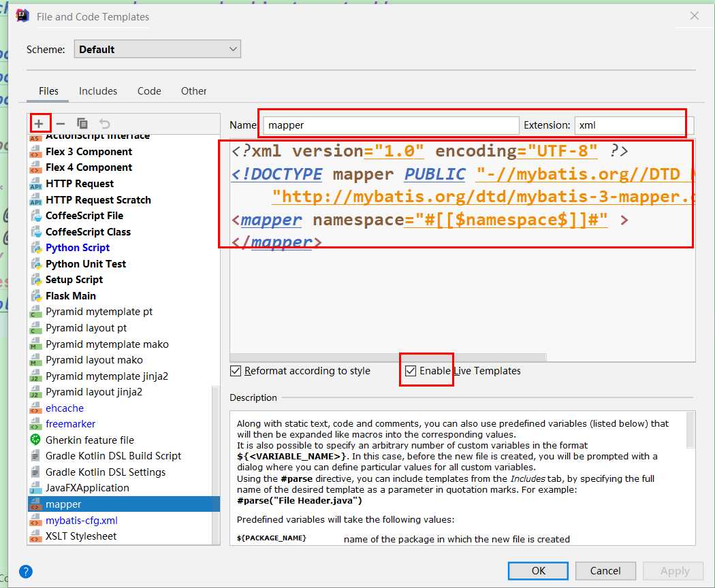Toggle Reformat according to style checkbox
Viewport: 715px width, 588px height.
[236, 371]
